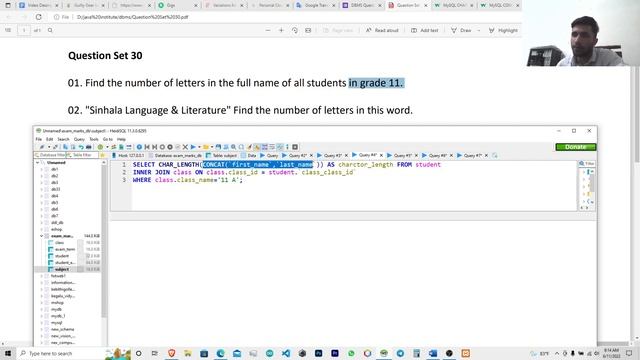640x360 pixels.
Task: Click Add text in PDF toolbar
Action: pyautogui.click(x=424, y=30)
